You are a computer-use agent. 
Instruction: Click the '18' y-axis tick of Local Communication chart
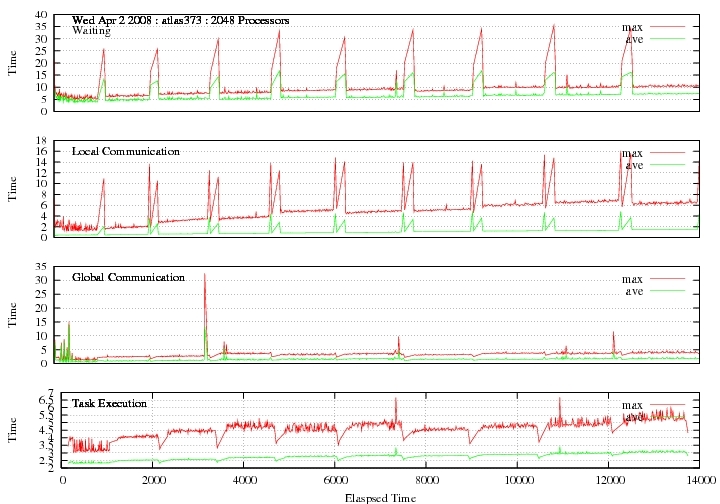click(x=41, y=140)
